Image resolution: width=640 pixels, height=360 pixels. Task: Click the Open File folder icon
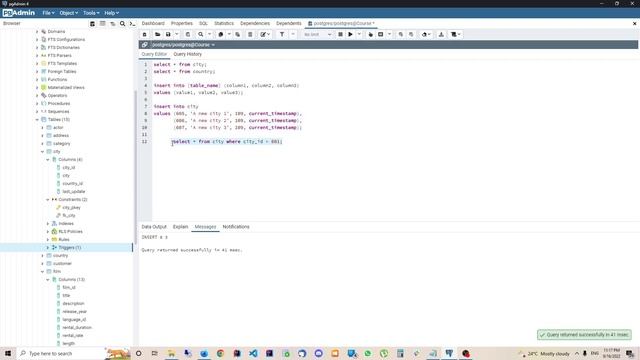click(158, 35)
